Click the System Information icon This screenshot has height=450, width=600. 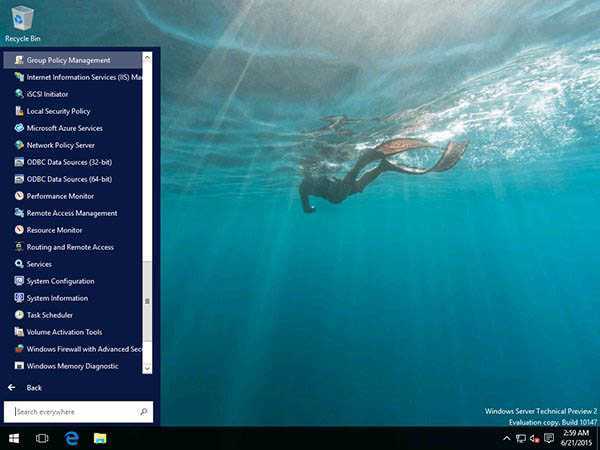[x=19, y=298]
